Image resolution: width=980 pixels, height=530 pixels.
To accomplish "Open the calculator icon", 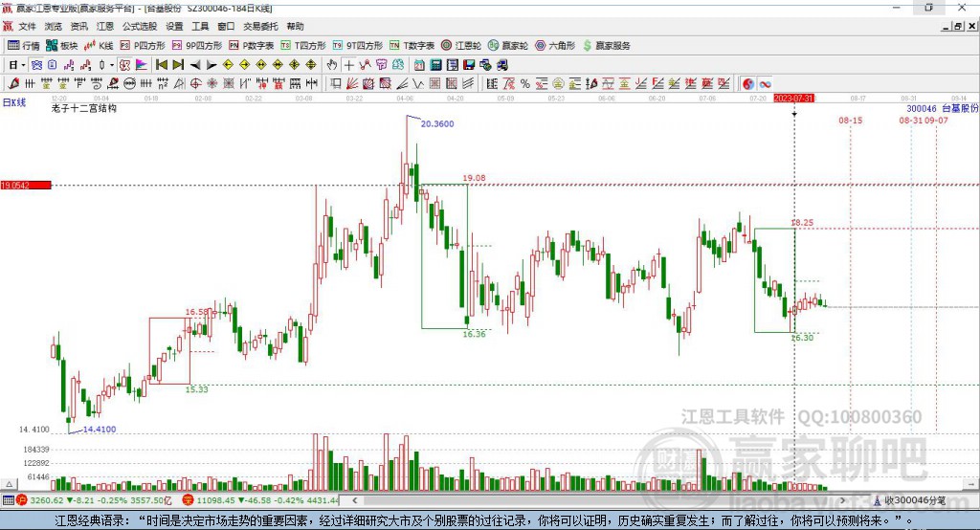I will coord(435,64).
